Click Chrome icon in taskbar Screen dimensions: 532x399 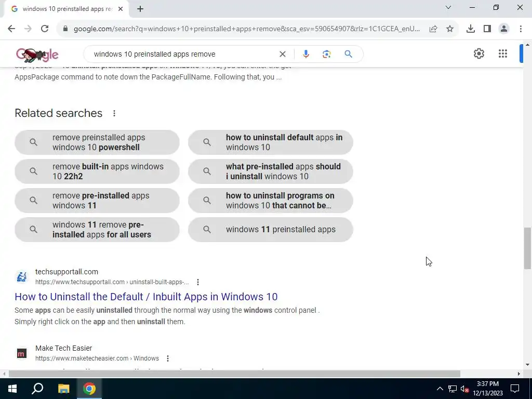[89, 389]
